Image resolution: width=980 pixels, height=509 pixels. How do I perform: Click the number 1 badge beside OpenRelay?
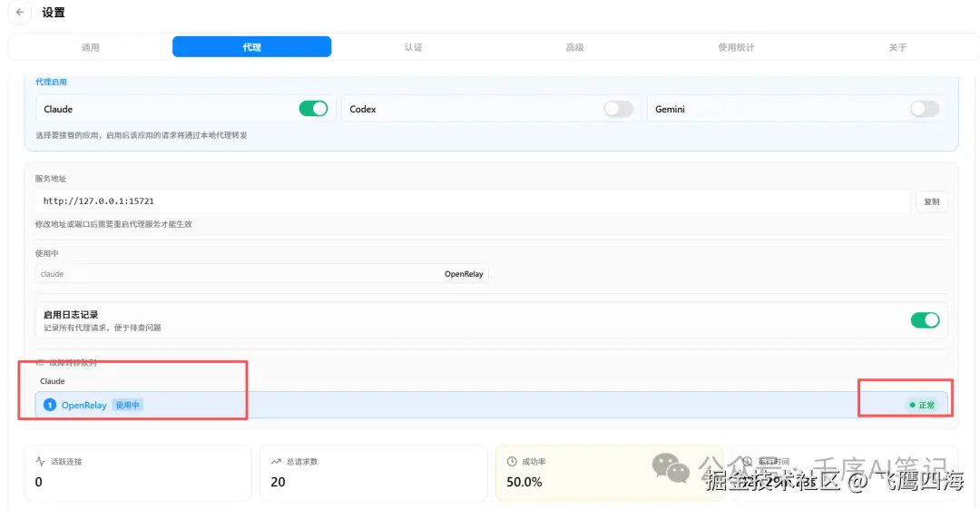pyautogui.click(x=49, y=406)
